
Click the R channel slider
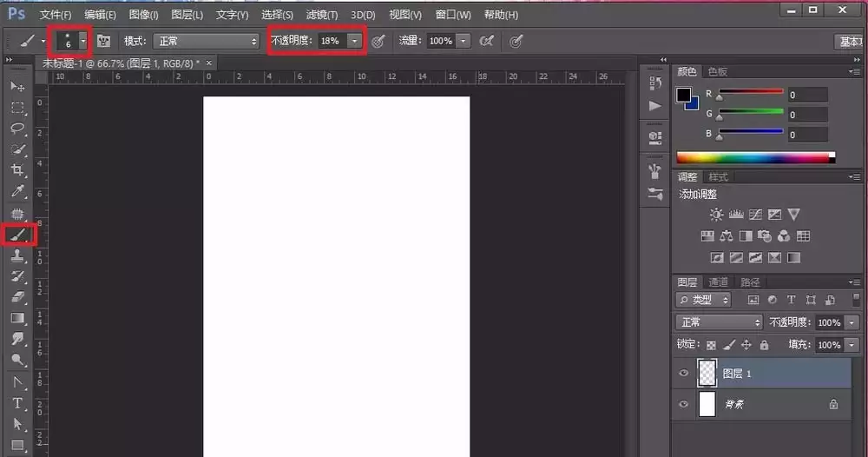pos(751,93)
